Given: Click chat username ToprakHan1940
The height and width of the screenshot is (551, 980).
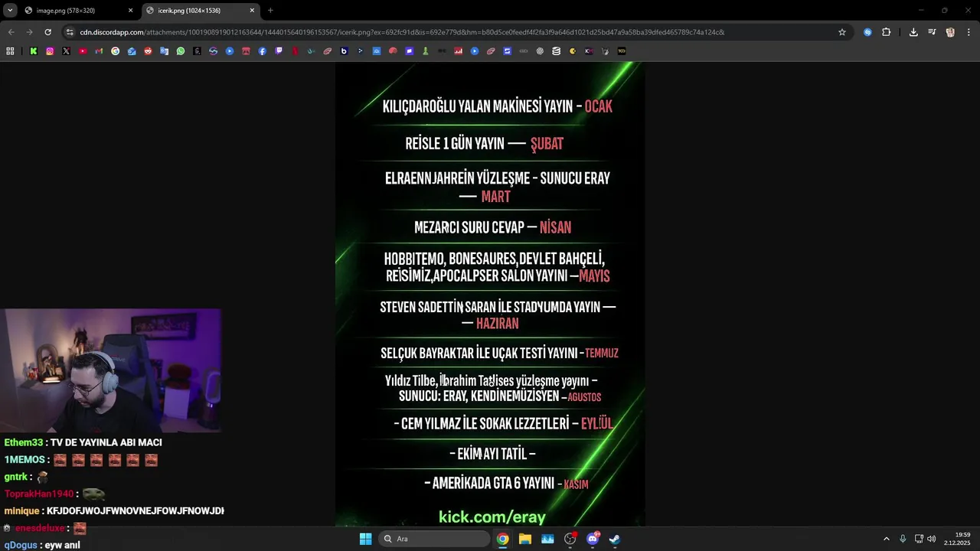Looking at the screenshot, I should pyautogui.click(x=39, y=494).
